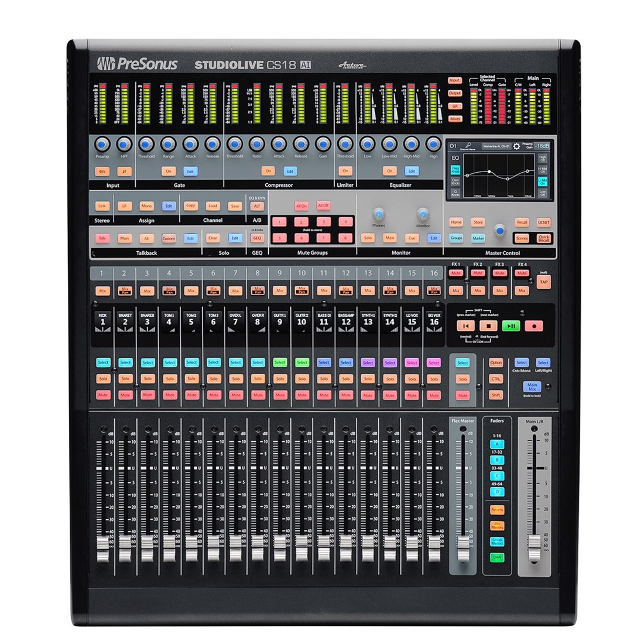Click the Stop transport button

coord(488,326)
